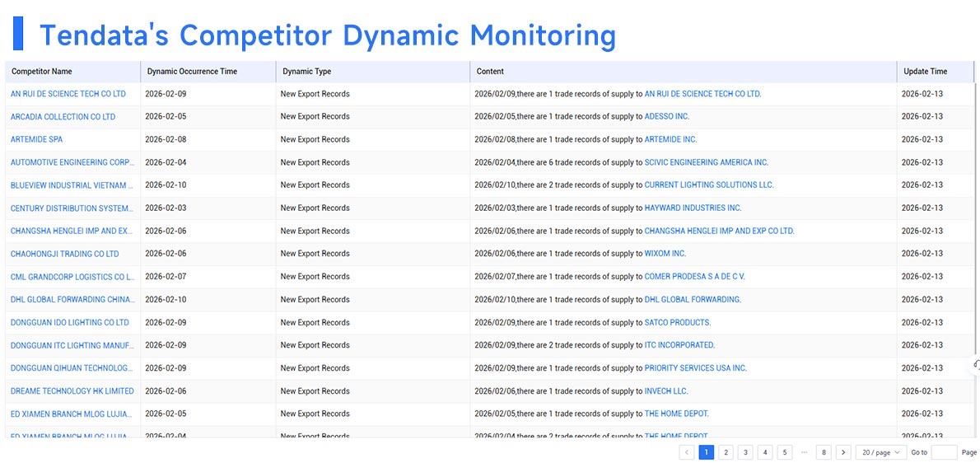Select occurrence date 2026-02-03 cell

coord(166,208)
